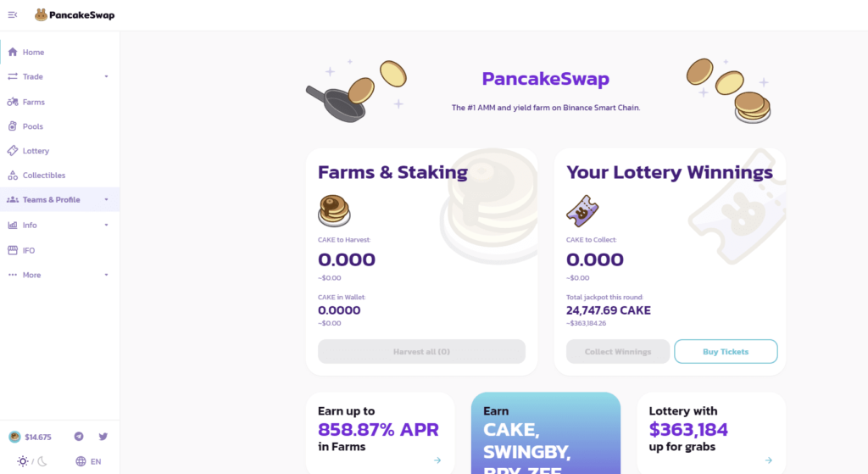Screen dimensions: 868x474
Task: Click the PancakeSwap bunny logo
Action: 41,14
